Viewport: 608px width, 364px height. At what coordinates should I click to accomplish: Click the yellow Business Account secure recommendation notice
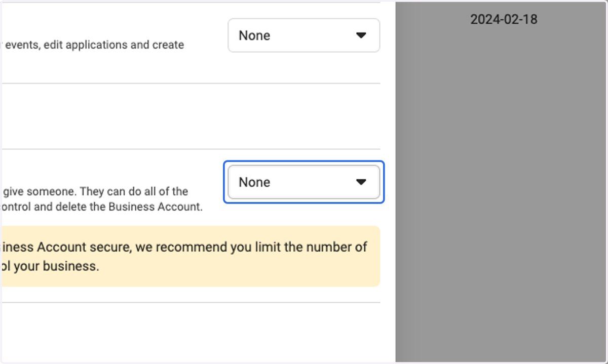[x=191, y=257]
